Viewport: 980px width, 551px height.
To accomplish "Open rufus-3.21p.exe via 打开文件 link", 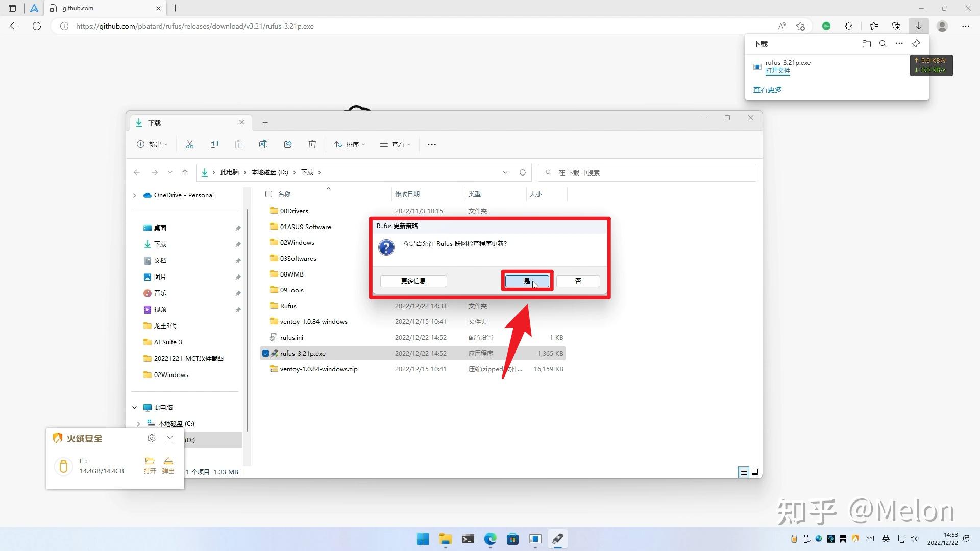I will point(777,71).
